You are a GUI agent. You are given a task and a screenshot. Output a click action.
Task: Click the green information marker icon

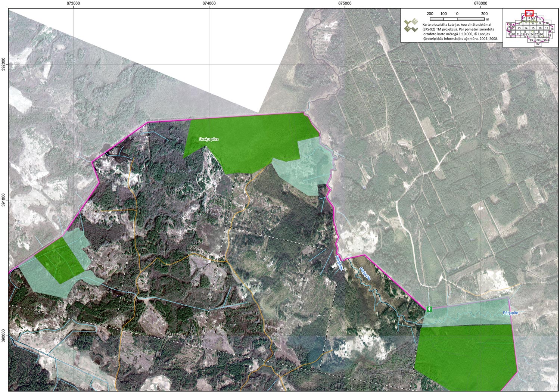(430, 309)
